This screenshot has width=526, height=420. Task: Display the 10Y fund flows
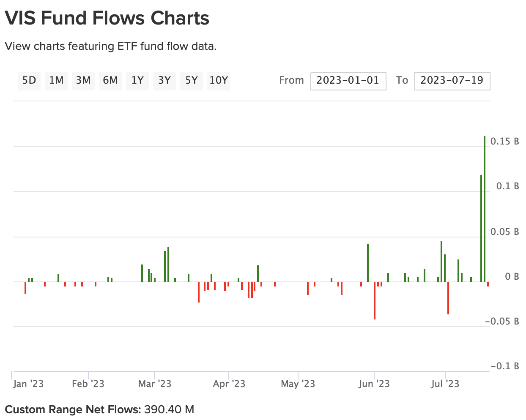coord(218,80)
